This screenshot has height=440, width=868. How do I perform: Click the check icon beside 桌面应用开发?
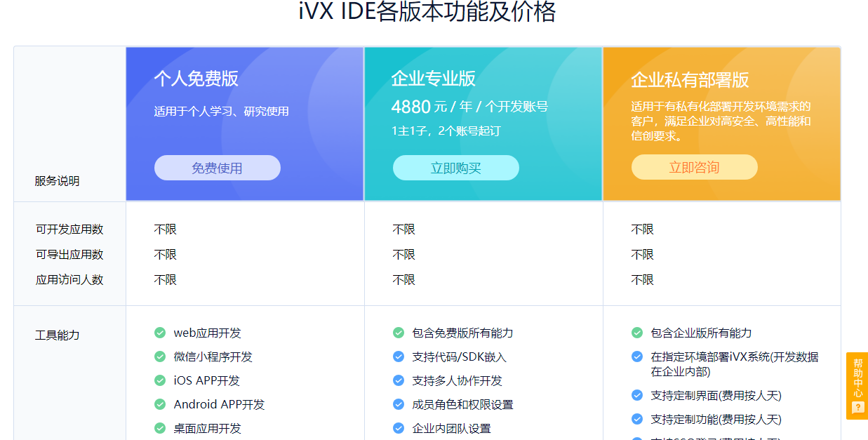[160, 428]
